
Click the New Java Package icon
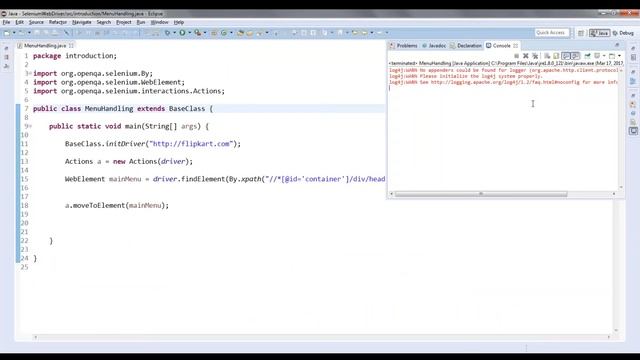213,33
